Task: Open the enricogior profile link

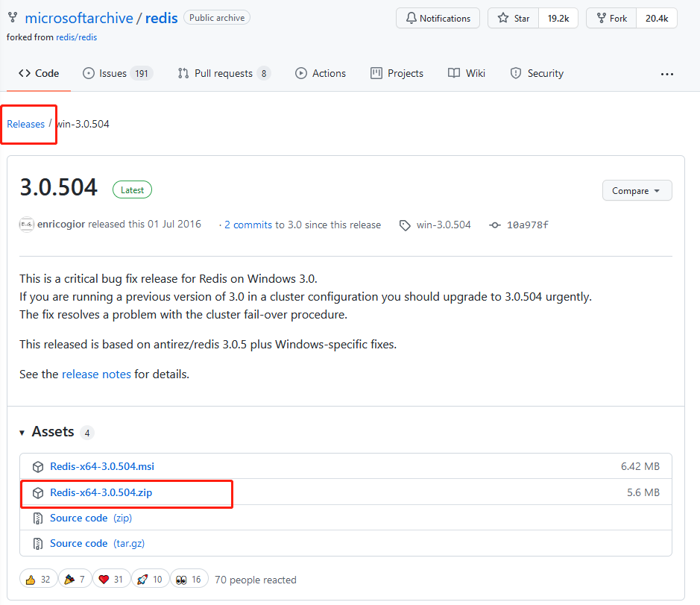Action: pos(61,225)
